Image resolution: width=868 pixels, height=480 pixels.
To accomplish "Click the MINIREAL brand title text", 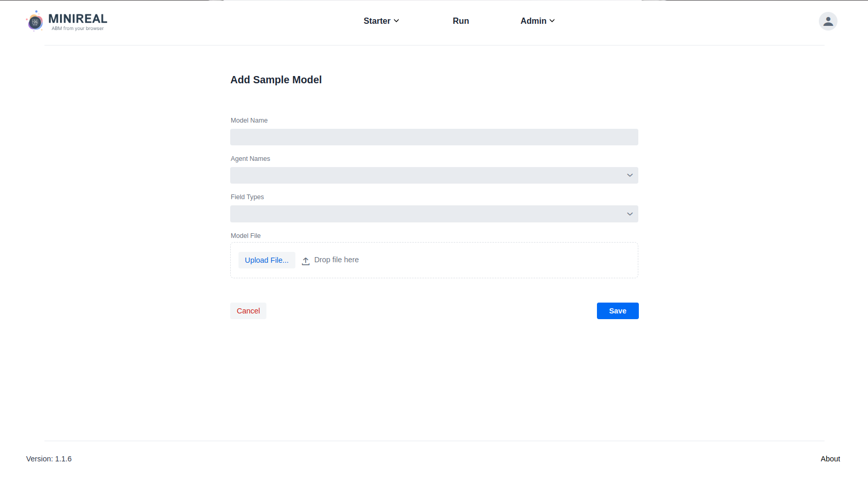I will click(x=78, y=19).
